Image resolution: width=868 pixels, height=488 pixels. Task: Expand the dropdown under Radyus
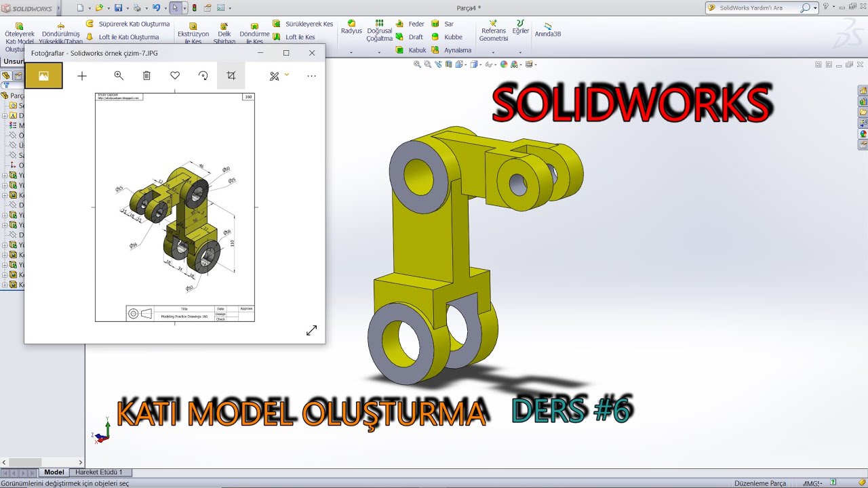coord(351,52)
